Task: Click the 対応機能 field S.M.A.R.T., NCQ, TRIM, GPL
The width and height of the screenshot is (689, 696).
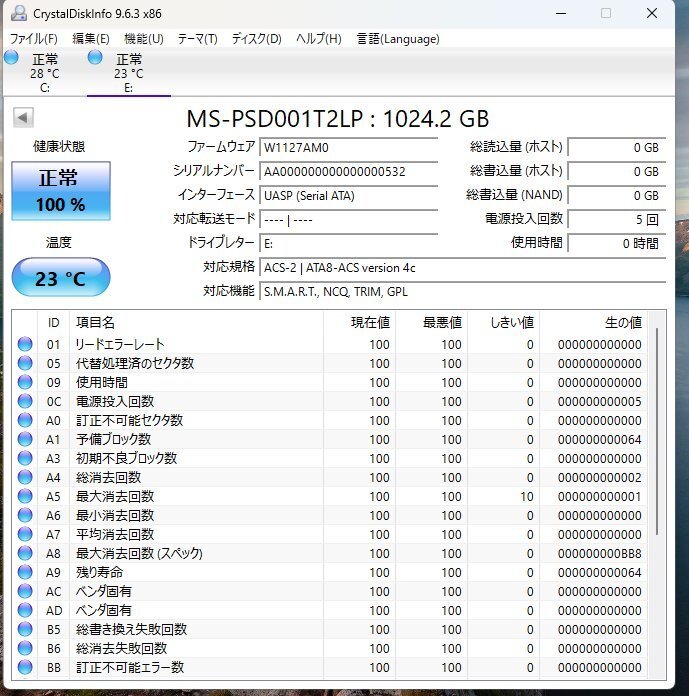Action: tap(463, 292)
